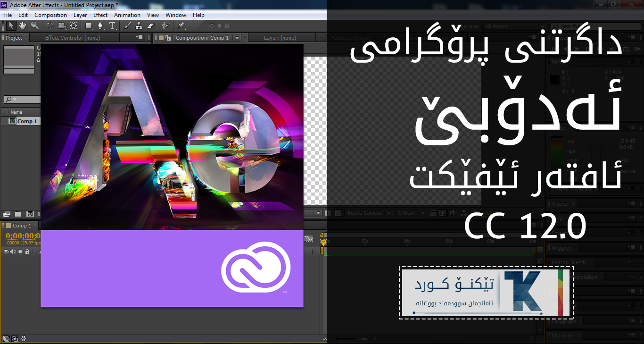
Task: Toggle the video eye column switch
Action: (x=7, y=252)
